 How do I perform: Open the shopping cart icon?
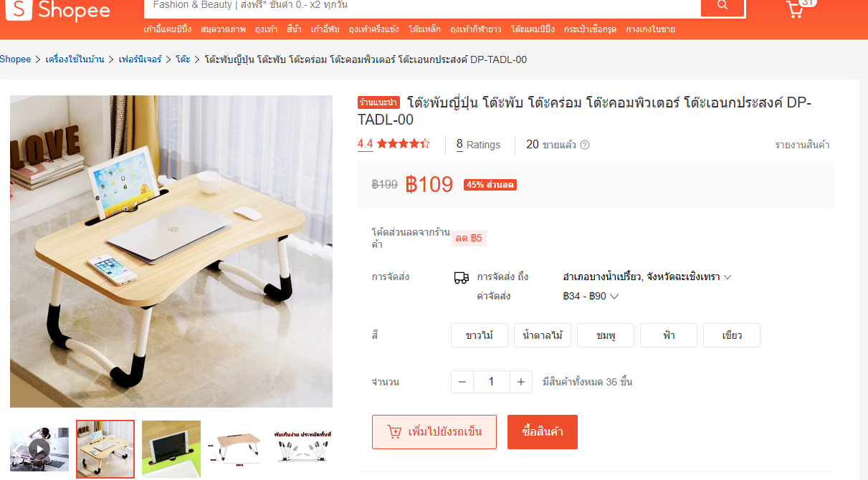pyautogui.click(x=794, y=9)
